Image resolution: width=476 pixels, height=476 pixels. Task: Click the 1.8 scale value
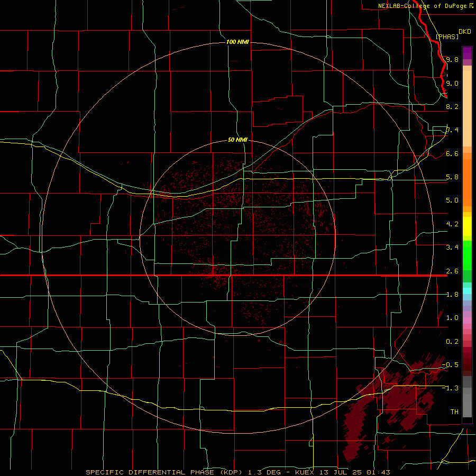pyautogui.click(x=452, y=295)
